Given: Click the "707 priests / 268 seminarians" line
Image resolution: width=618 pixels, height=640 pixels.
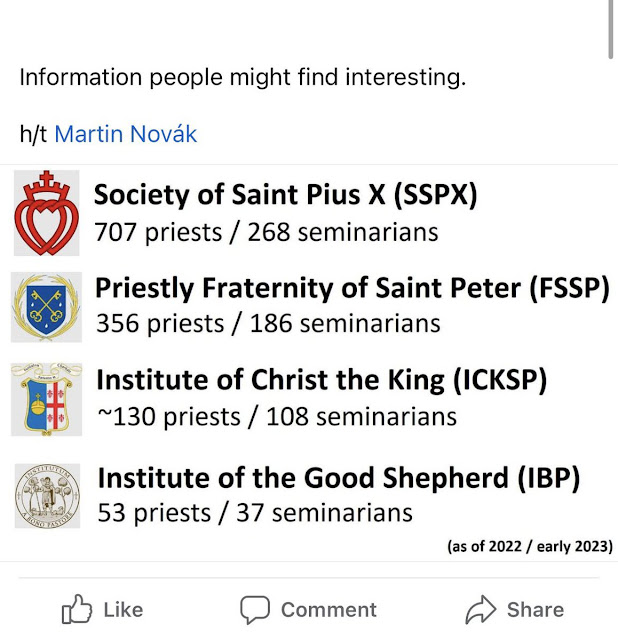Looking at the screenshot, I should pos(266,232).
